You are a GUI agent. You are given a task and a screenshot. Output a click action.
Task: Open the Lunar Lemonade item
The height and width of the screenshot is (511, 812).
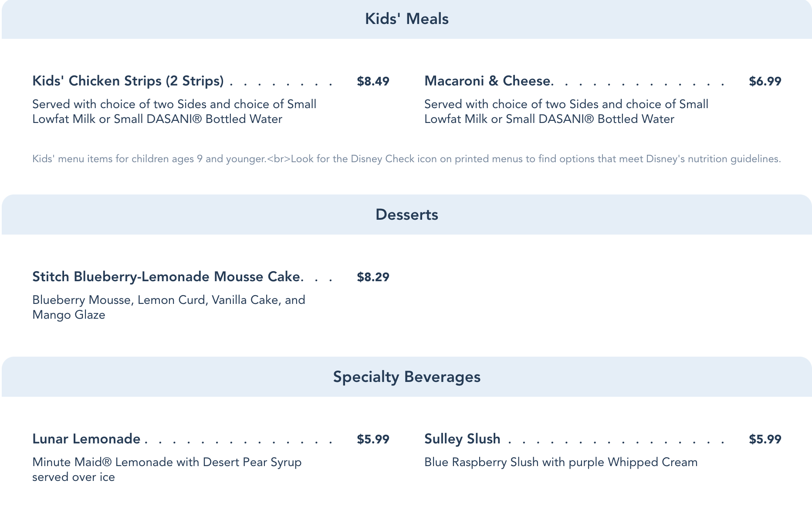pos(86,439)
